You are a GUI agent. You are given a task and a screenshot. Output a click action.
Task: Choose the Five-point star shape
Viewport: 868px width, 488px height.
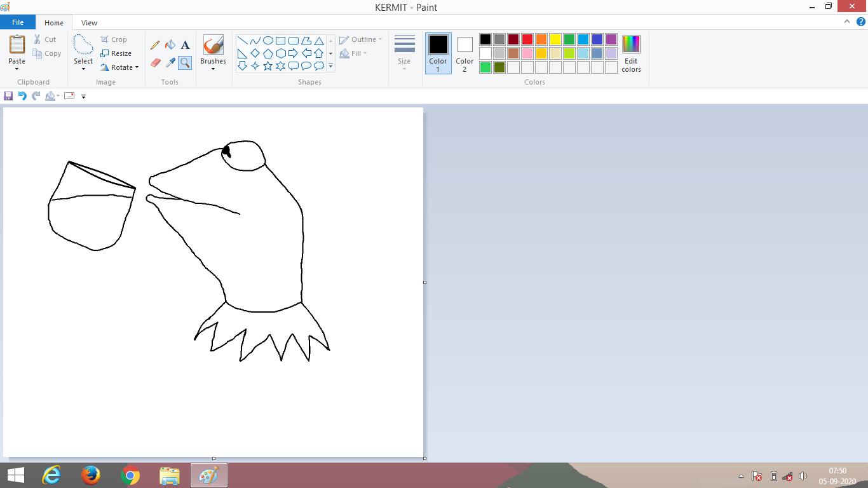pyautogui.click(x=268, y=65)
